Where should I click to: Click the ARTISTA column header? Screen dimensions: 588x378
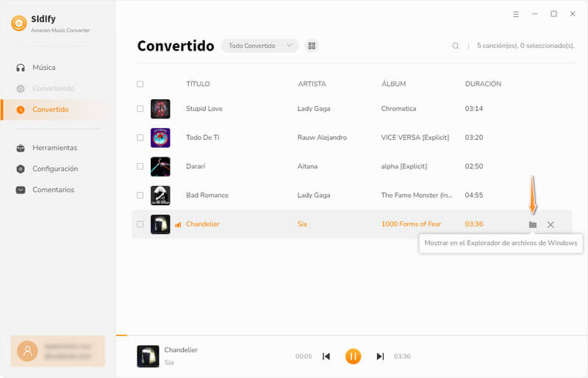coord(312,84)
